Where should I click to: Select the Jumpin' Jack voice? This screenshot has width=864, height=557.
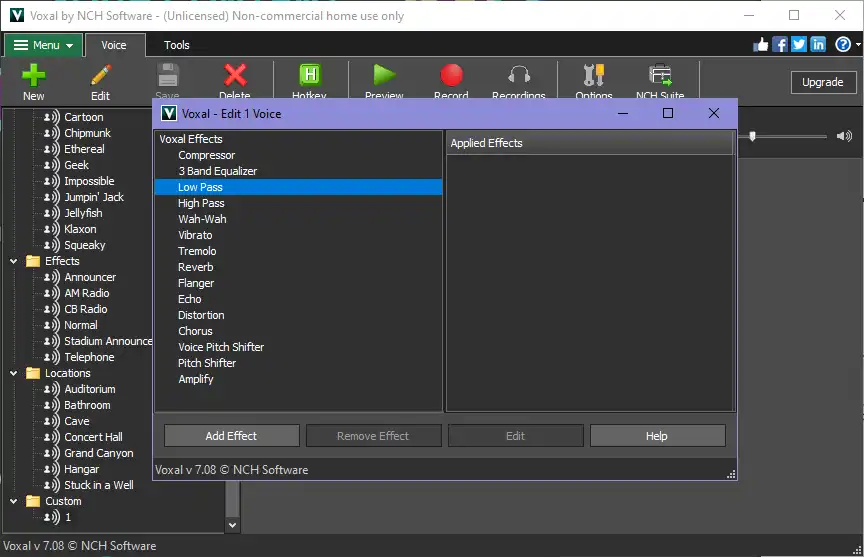coord(94,197)
